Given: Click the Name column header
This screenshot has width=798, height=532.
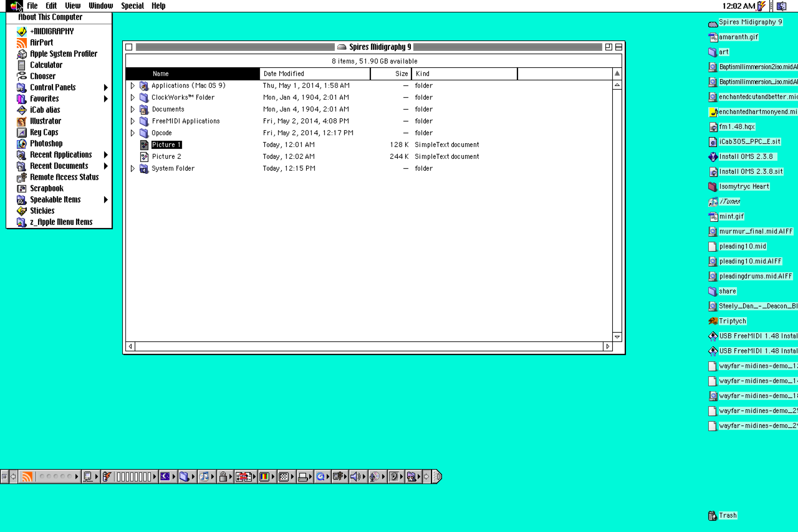Looking at the screenshot, I should pyautogui.click(x=192, y=74).
